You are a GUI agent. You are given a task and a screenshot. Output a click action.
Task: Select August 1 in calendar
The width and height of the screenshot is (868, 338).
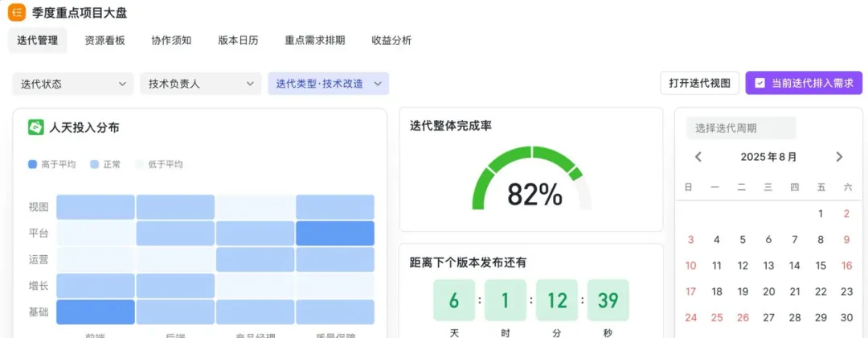tap(821, 214)
